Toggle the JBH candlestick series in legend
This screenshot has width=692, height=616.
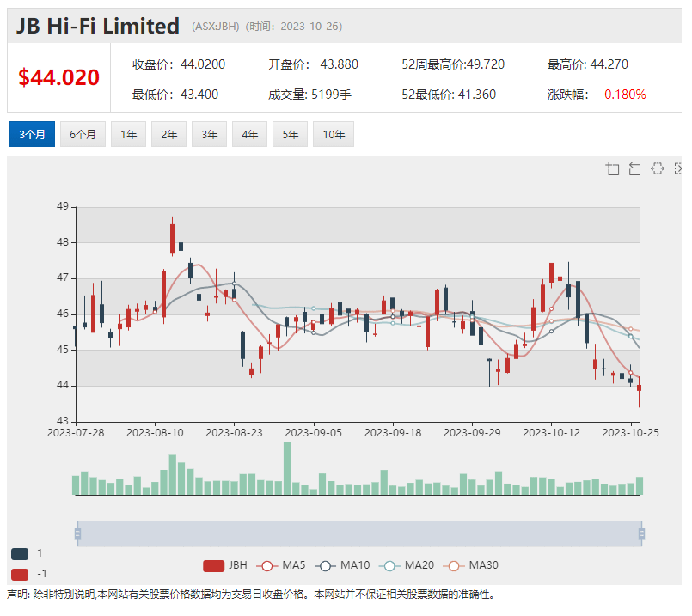(225, 565)
